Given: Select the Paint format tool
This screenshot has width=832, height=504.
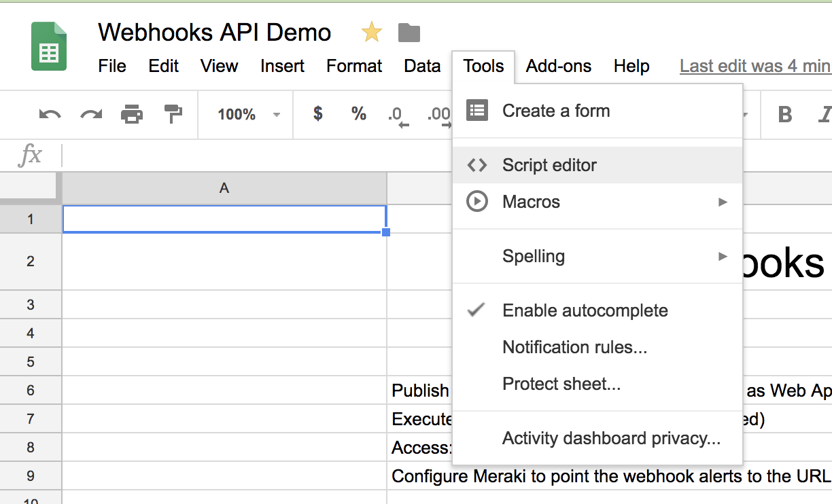Looking at the screenshot, I should point(173,114).
